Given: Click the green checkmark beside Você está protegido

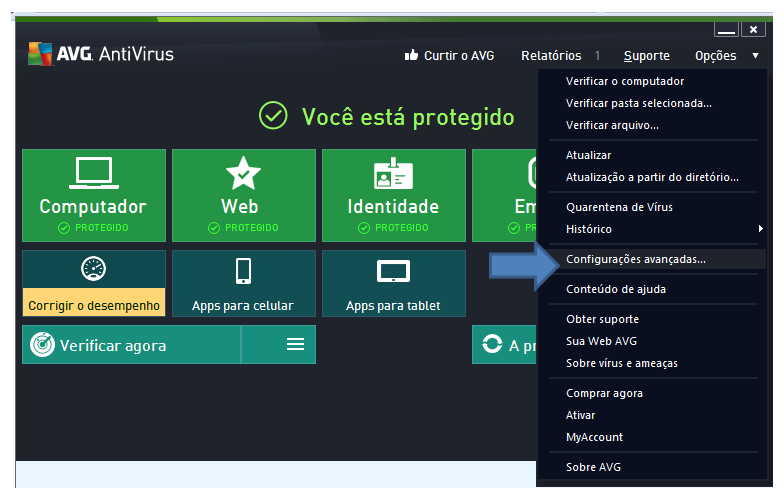Looking at the screenshot, I should pos(273,116).
